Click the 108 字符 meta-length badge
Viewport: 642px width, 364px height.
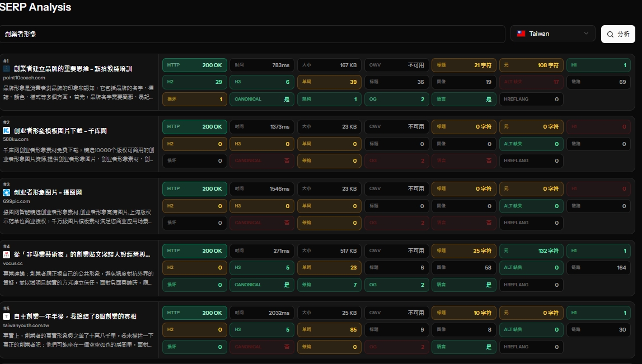tap(531, 65)
